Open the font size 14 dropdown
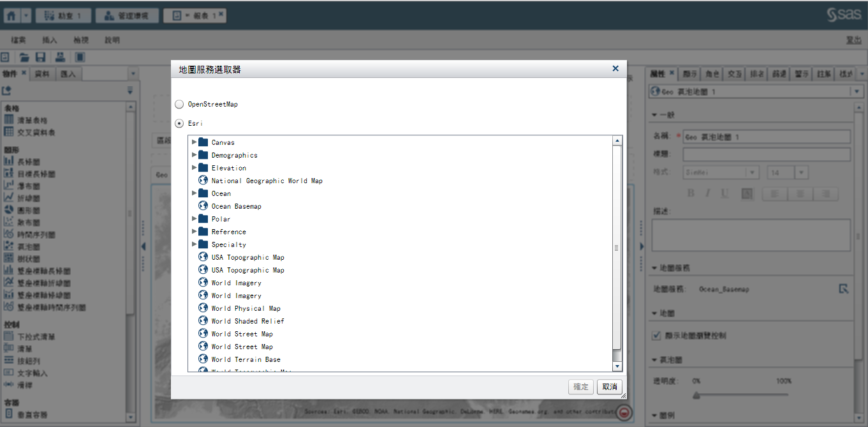Image resolution: width=868 pixels, height=427 pixels. [802, 172]
